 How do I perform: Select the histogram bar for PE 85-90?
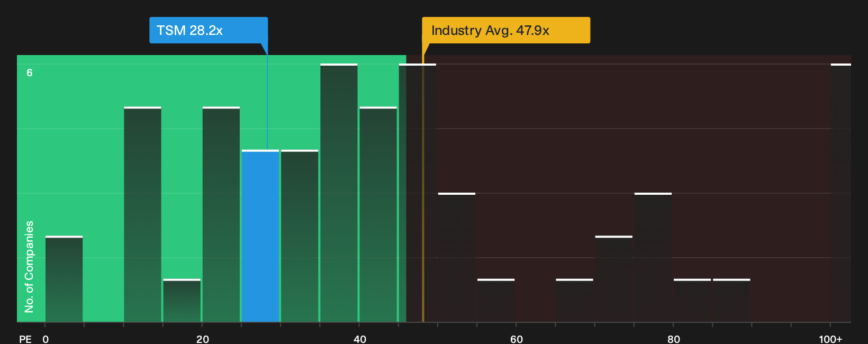731,301
